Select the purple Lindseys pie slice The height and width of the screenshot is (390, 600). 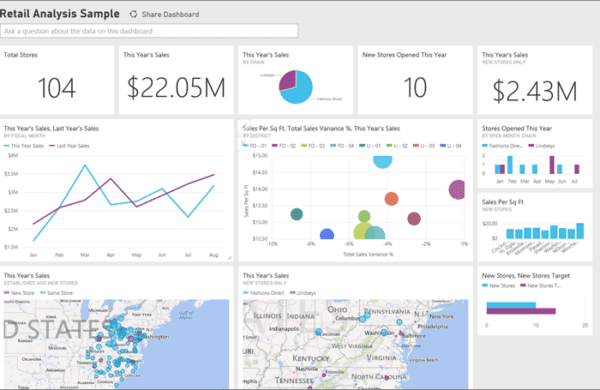288,80
